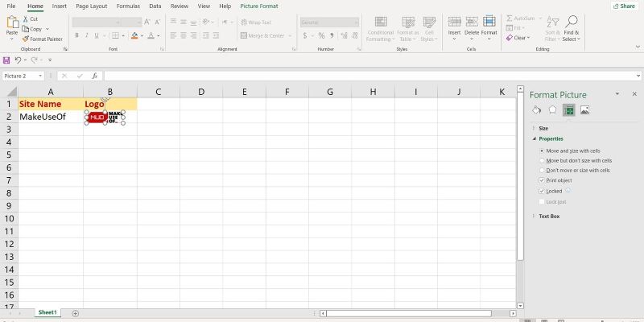Click the Save icon in Quick Access toolbar
The width and height of the screenshot is (644, 322).
[x=7, y=60]
